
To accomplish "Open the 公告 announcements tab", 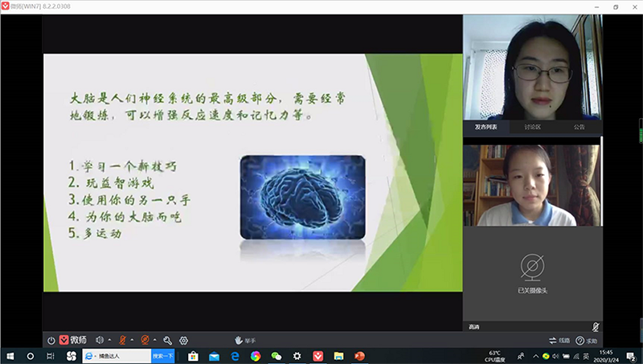I will pos(579,127).
